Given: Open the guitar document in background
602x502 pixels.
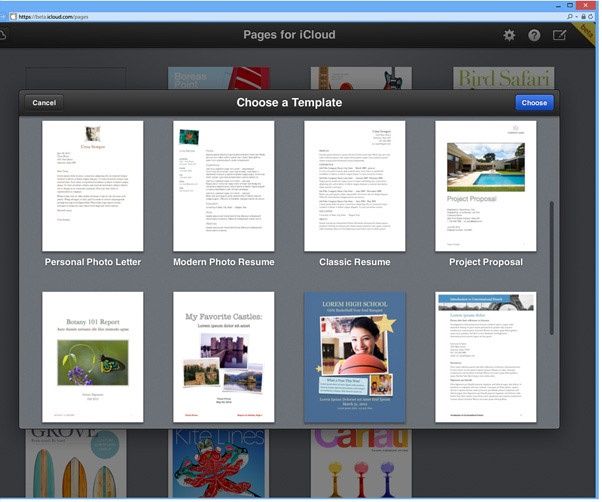Looking at the screenshot, I should 361,78.
